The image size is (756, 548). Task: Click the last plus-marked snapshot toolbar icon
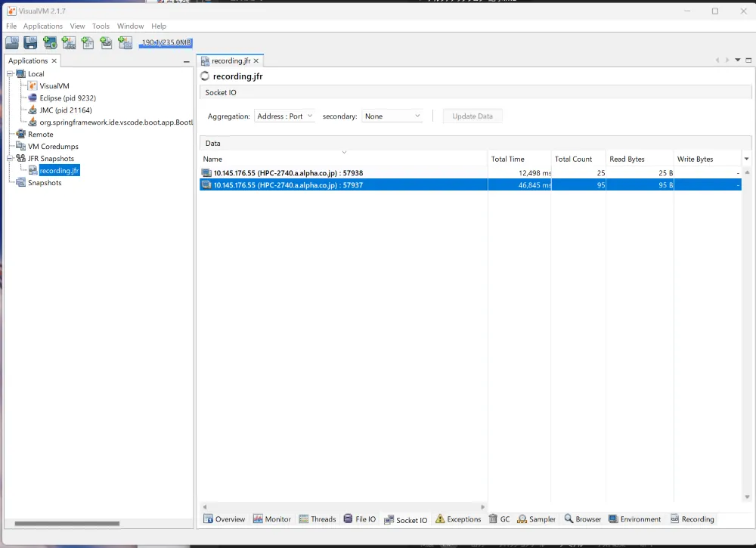pos(125,43)
